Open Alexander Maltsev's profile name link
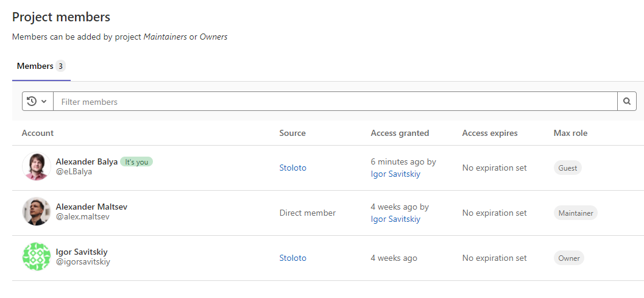This screenshot has width=644, height=298. [x=91, y=207]
